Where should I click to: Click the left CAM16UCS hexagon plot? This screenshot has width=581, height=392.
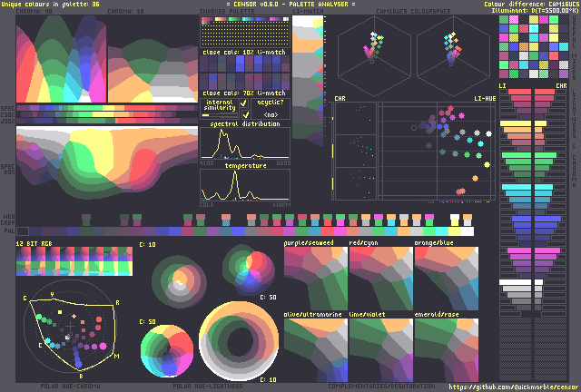tap(374, 56)
